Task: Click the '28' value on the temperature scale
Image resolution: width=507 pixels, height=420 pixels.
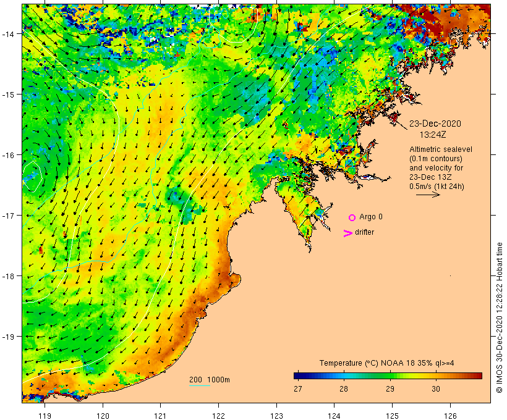Action: point(343,388)
